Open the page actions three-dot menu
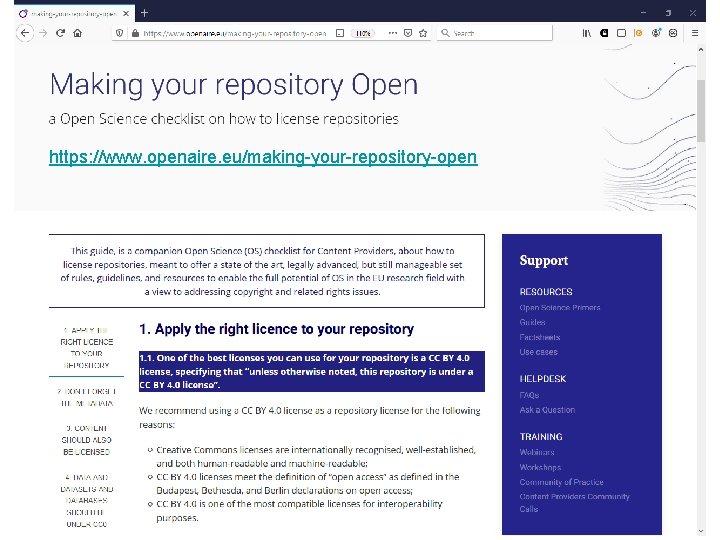 click(x=393, y=33)
